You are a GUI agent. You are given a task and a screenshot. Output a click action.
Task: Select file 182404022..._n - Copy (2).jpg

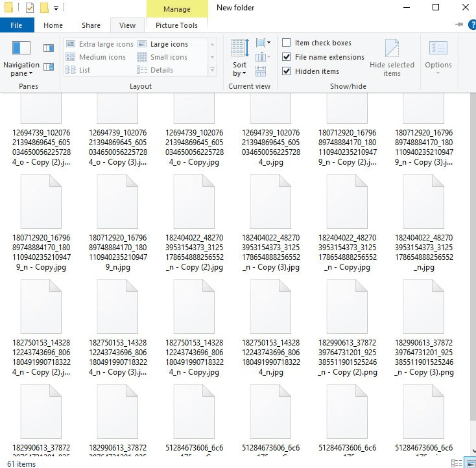coord(195,223)
